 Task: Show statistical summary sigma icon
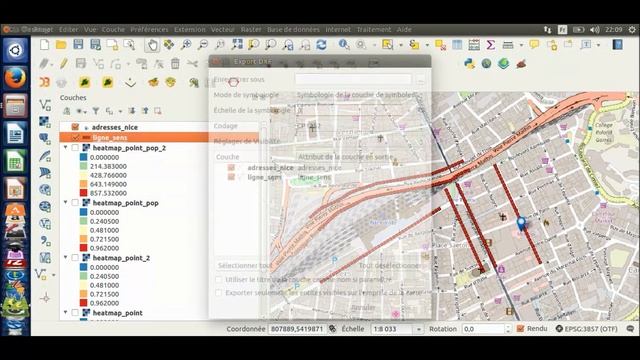491,44
